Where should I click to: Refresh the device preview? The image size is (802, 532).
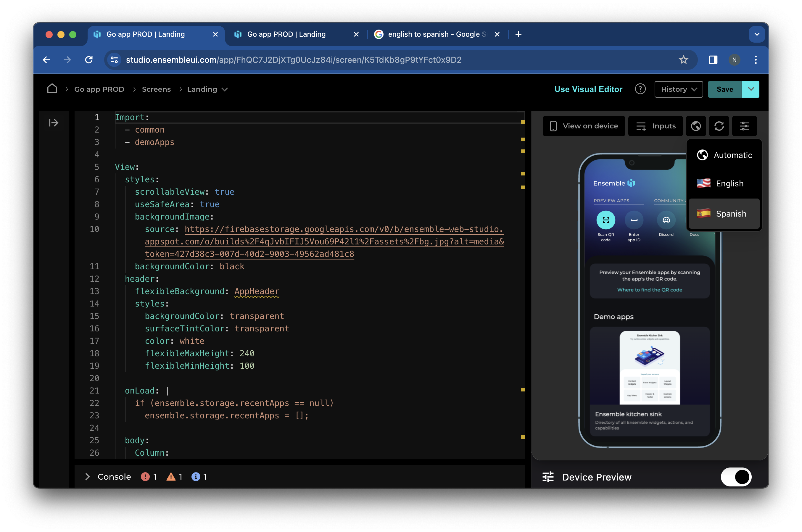719,126
